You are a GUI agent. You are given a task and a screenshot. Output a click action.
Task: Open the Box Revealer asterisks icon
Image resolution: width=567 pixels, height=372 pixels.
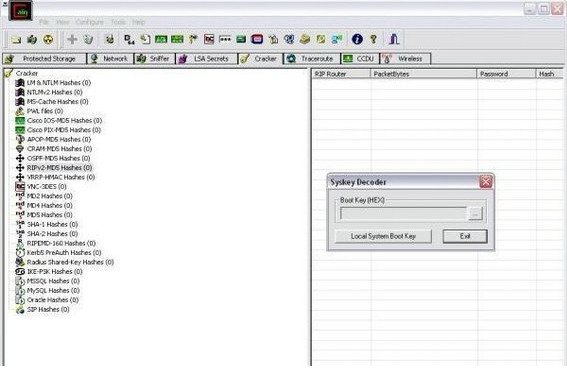tap(225, 39)
